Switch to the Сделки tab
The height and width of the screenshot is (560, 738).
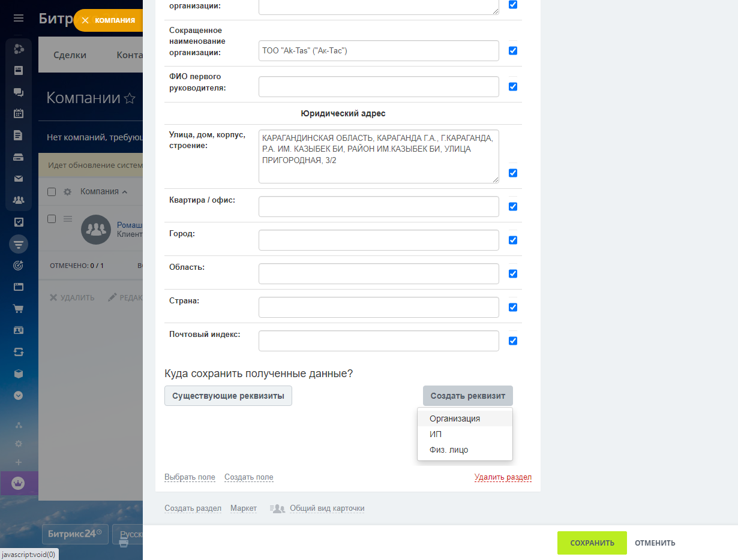tap(70, 55)
